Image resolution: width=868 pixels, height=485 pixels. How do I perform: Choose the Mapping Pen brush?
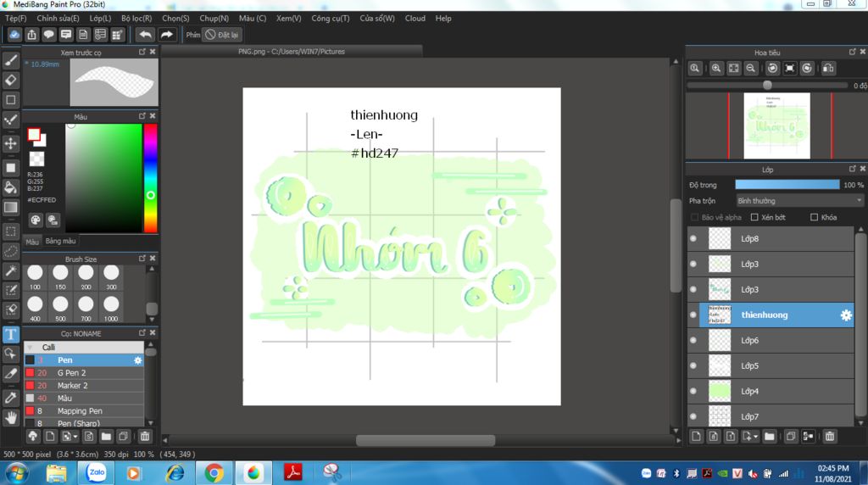coord(84,411)
